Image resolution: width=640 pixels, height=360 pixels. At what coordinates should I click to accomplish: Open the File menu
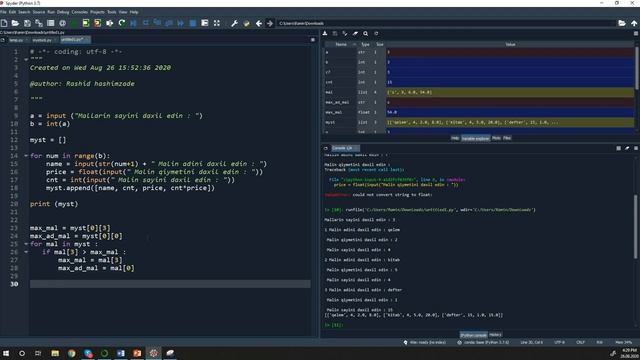pyautogui.click(x=3, y=12)
